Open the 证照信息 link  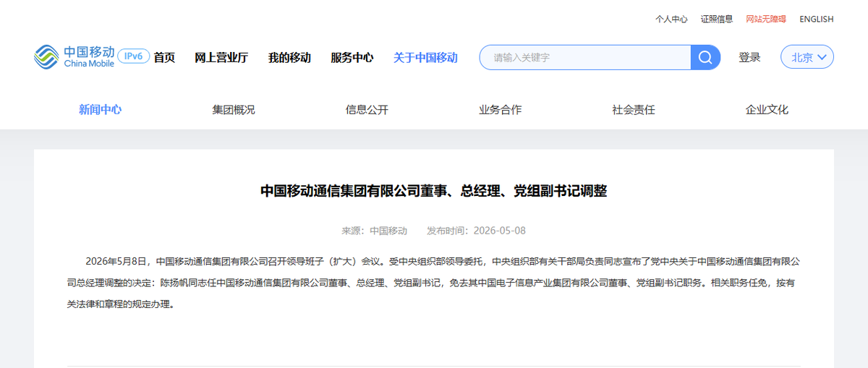717,20
